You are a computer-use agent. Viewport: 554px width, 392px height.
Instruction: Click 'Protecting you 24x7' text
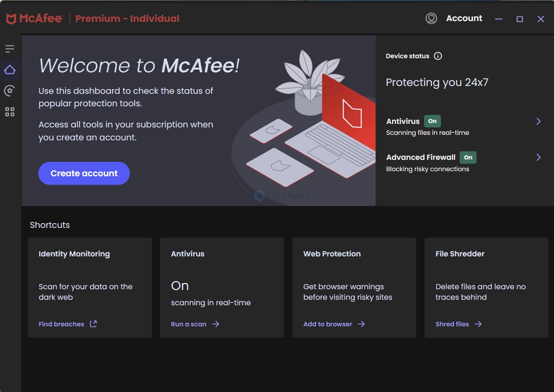pos(437,83)
